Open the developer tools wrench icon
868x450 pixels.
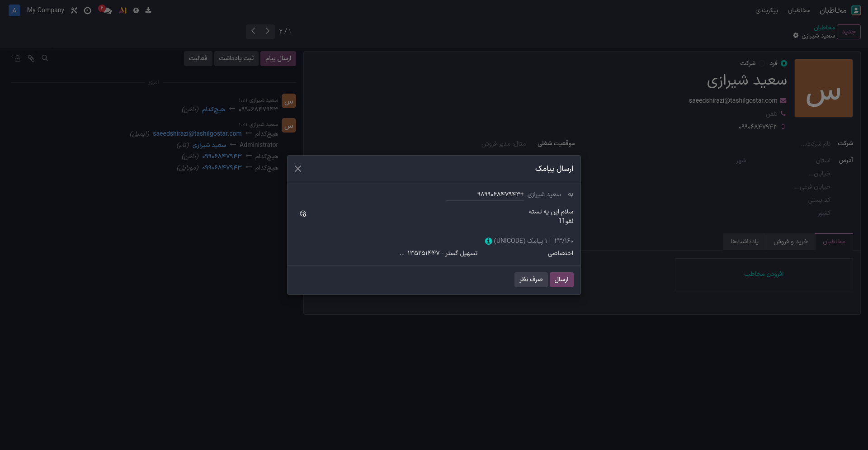[x=74, y=10]
